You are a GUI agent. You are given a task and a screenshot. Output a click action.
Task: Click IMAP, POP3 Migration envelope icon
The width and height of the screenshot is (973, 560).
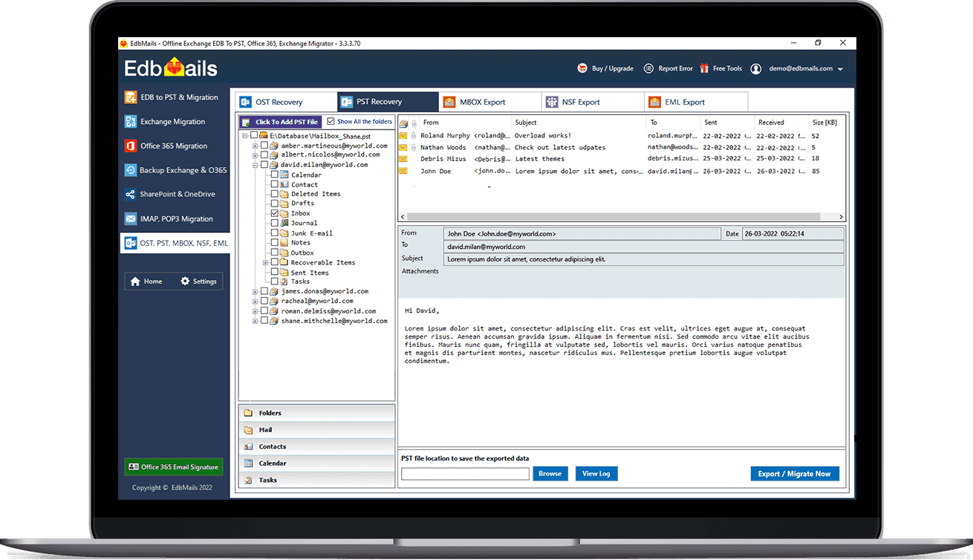tap(130, 219)
